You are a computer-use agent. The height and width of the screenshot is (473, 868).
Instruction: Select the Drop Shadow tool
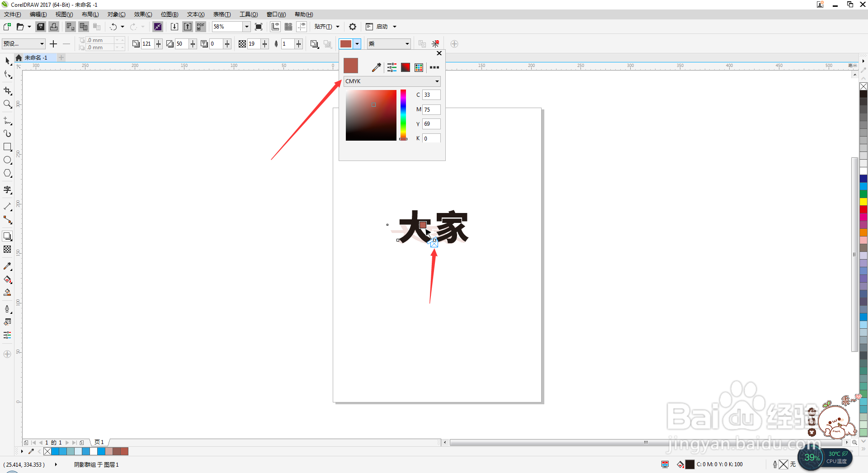pos(7,236)
